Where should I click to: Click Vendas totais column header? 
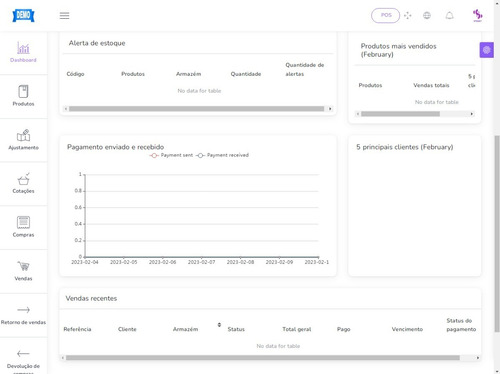[x=431, y=85]
